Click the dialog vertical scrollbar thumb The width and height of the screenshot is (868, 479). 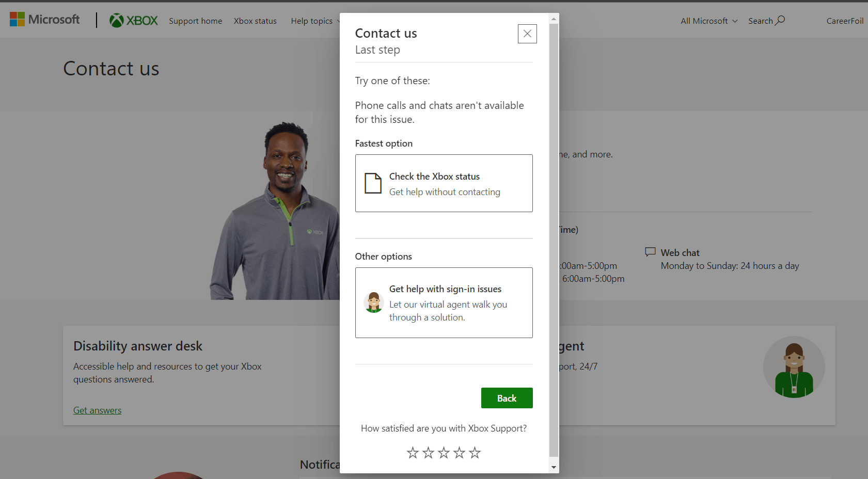tap(554, 240)
